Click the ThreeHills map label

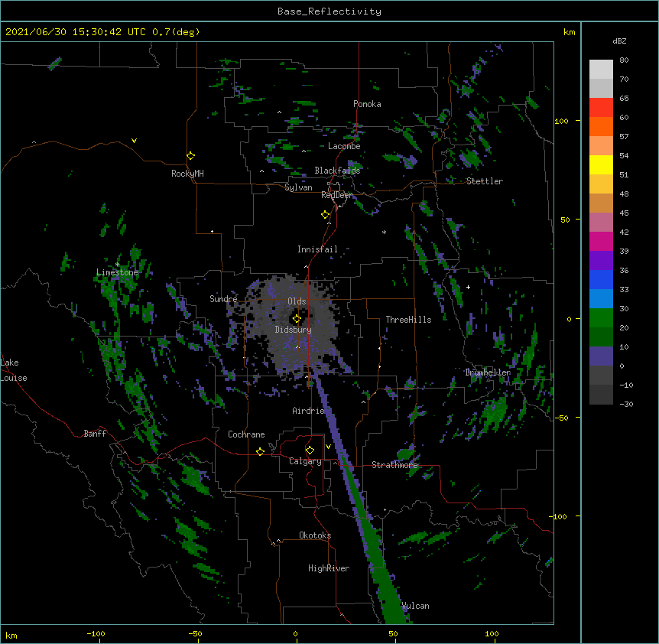pos(408,320)
